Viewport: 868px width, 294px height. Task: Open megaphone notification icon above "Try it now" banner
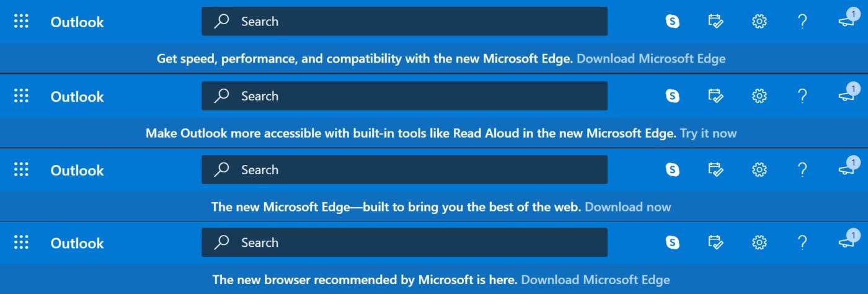[x=848, y=94]
